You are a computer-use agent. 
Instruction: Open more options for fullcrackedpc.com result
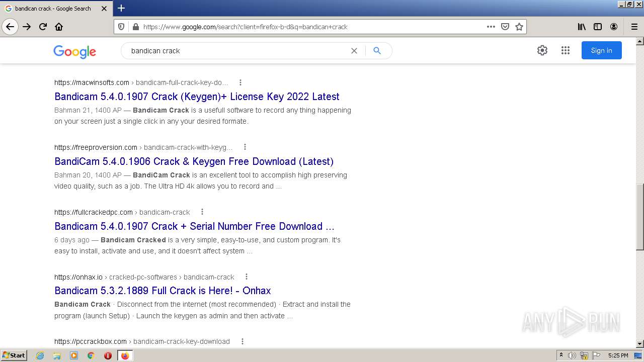[202, 212]
